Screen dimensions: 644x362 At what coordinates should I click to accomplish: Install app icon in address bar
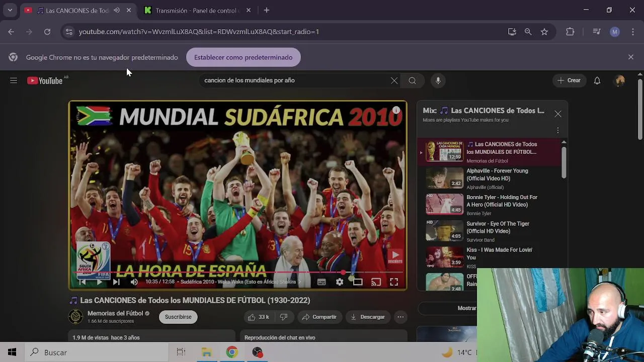pyautogui.click(x=512, y=32)
